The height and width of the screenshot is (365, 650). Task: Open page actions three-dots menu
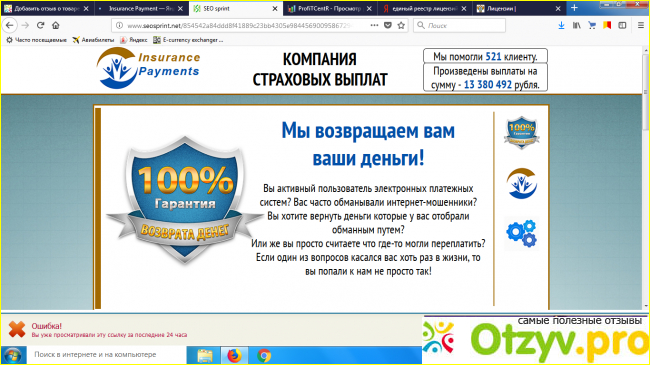click(x=374, y=25)
